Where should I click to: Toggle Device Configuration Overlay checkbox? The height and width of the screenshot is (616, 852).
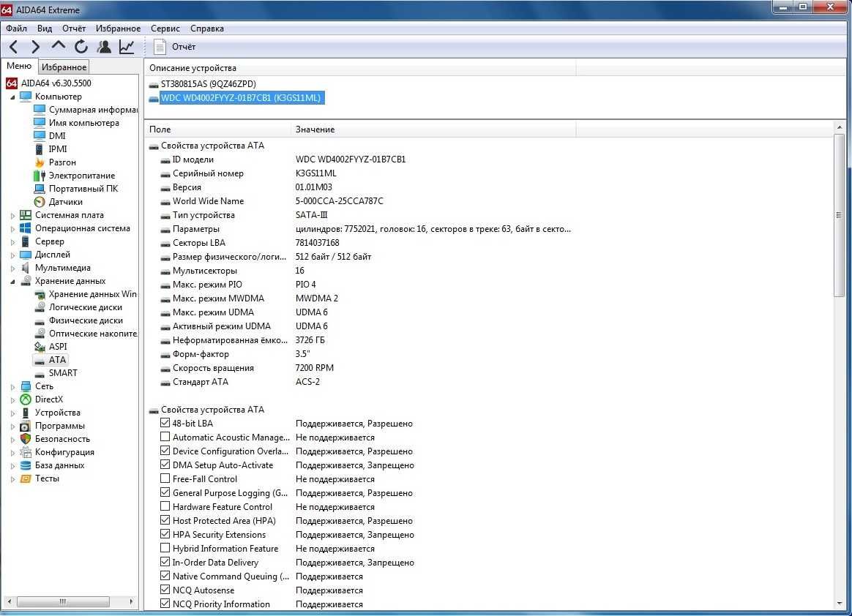[165, 451]
